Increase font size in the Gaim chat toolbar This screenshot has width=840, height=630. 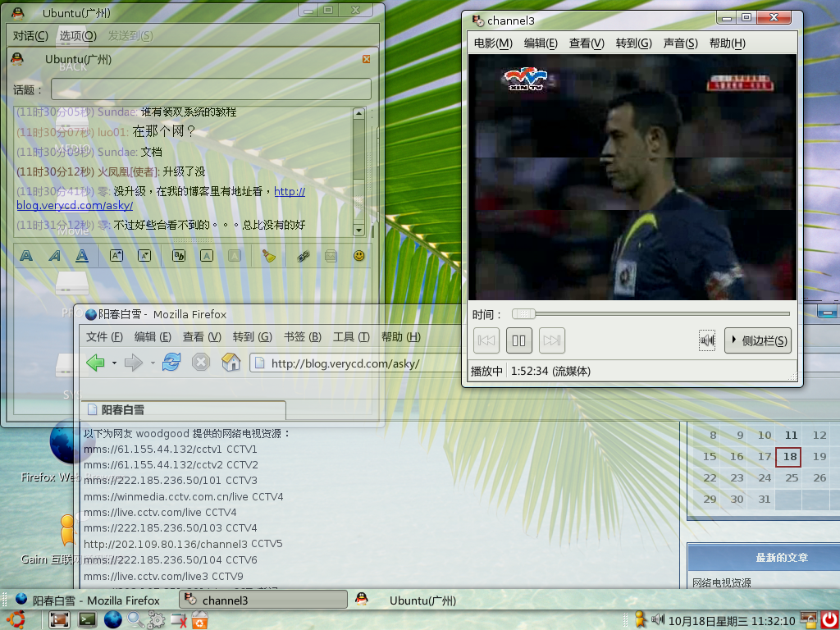[116, 256]
